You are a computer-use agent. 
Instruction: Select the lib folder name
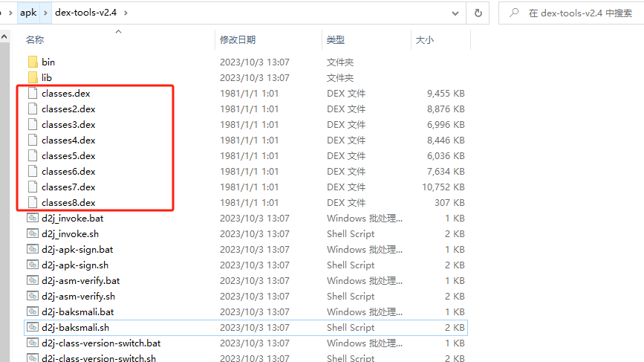46,77
